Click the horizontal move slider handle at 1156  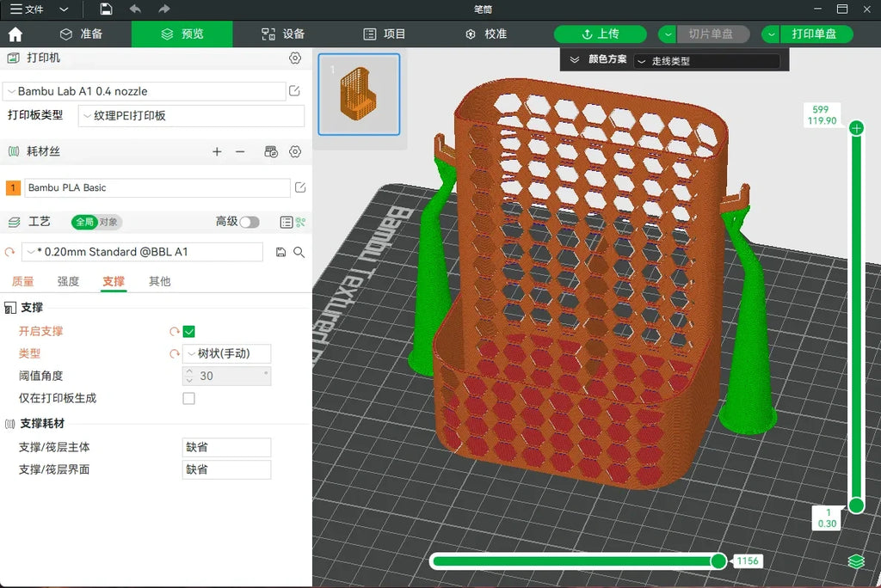pos(718,561)
